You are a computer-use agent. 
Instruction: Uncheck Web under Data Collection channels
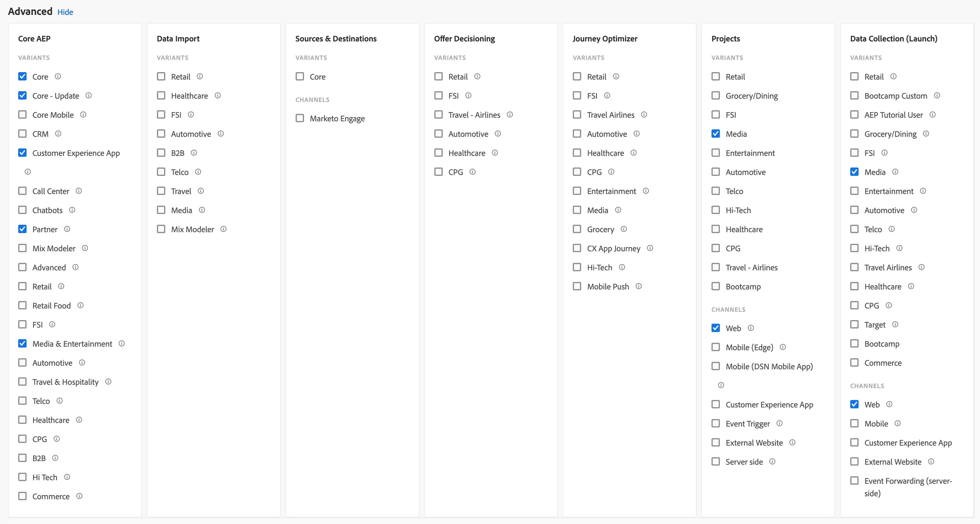click(854, 404)
